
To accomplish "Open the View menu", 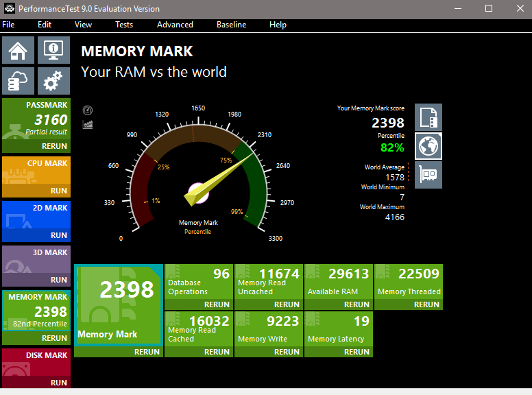I will coord(83,25).
